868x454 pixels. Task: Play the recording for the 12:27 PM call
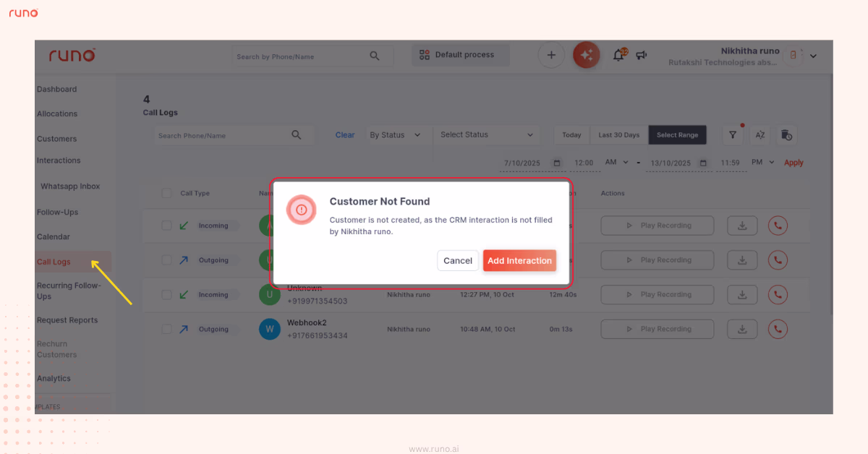click(x=657, y=294)
